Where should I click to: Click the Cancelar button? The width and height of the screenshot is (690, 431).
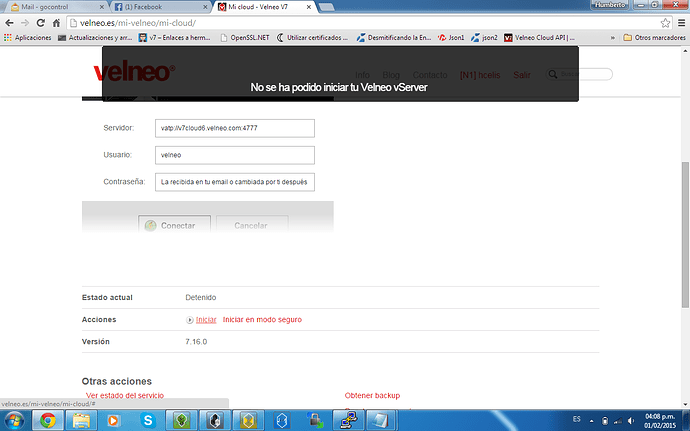[x=252, y=225]
